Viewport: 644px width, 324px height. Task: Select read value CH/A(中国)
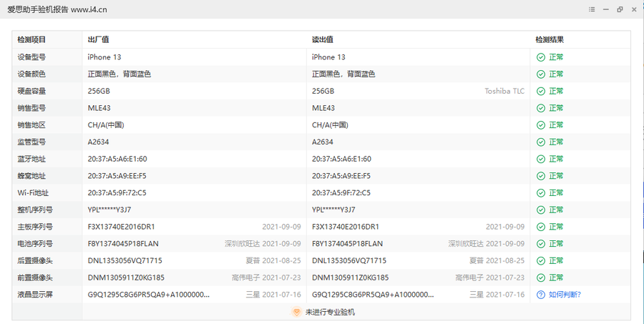[x=330, y=125]
